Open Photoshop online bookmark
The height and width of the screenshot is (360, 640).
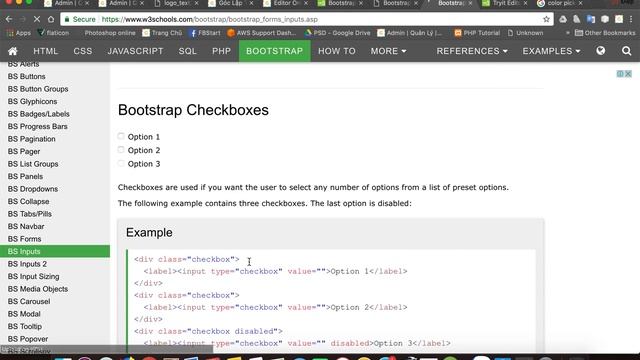coord(110,33)
